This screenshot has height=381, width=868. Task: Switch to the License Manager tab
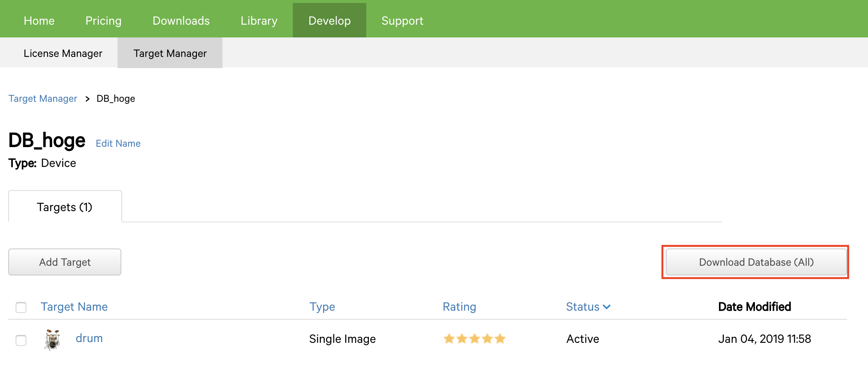click(x=63, y=53)
